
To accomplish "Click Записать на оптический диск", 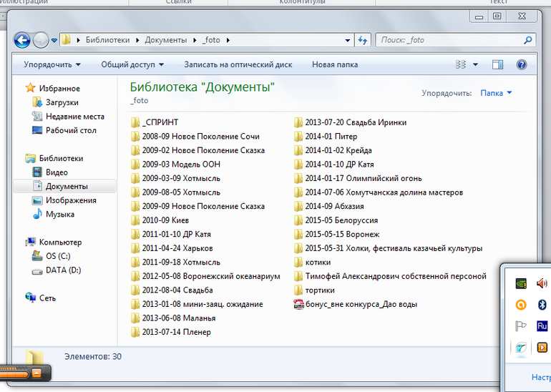I will pos(238,64).
